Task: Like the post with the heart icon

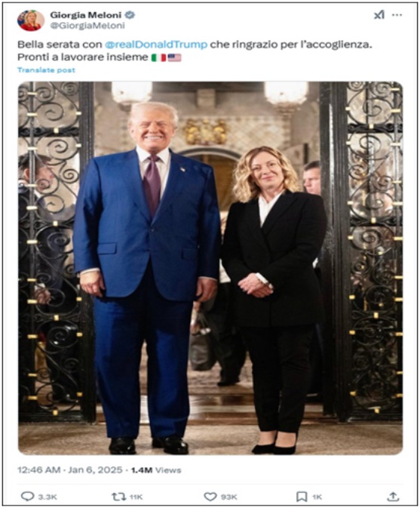Action: coord(210,497)
